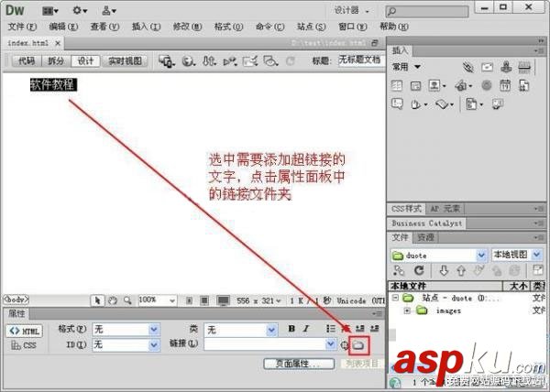Insert a Named Anchor
550x392 pixels.
click(506, 67)
